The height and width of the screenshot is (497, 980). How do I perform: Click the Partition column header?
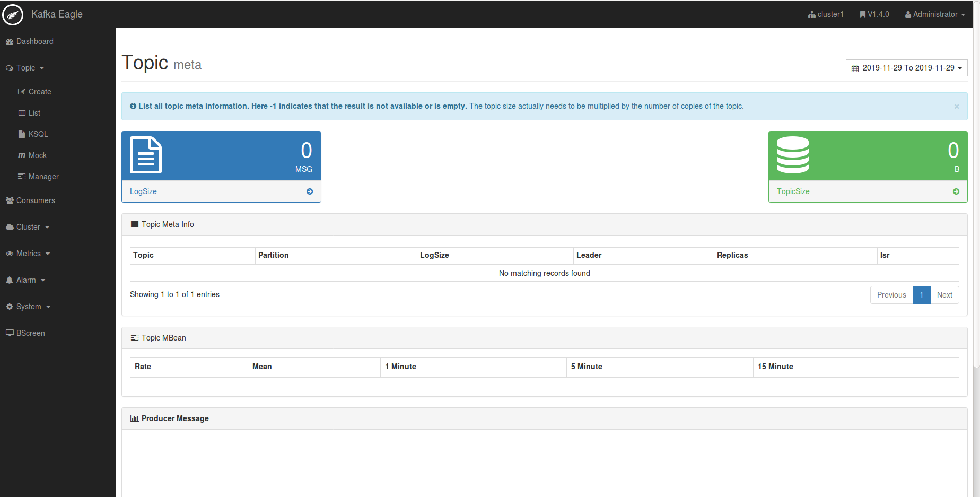[336, 255]
